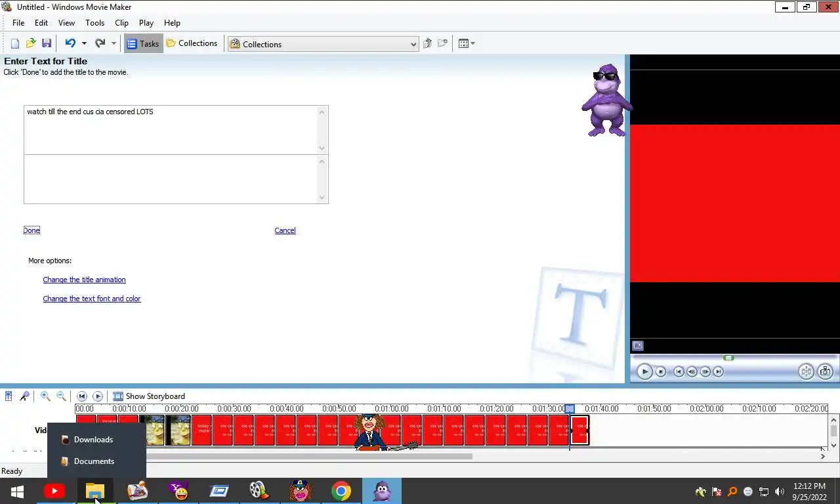Open the redo history dropdown arrow

point(114,43)
